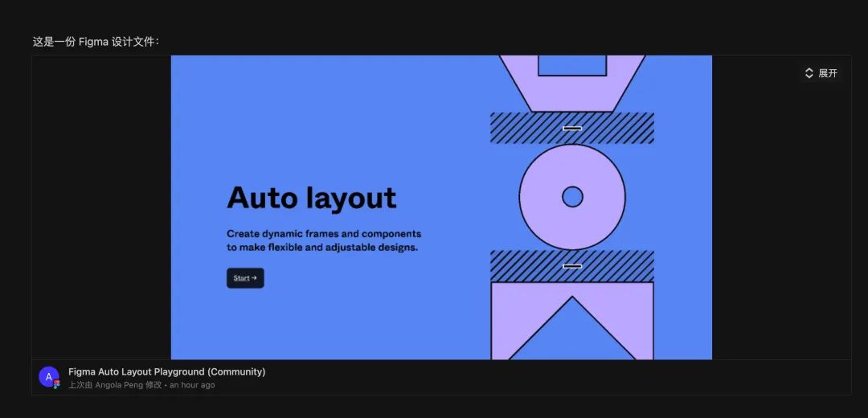
Task: Click the blue rectangle inside the hexagon
Action: point(572,64)
